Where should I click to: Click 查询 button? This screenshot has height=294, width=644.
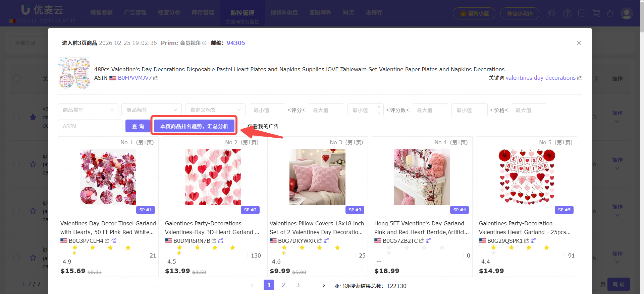pyautogui.click(x=138, y=126)
